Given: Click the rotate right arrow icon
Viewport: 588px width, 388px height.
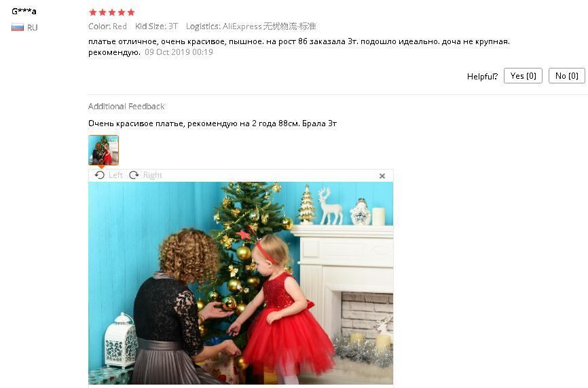Looking at the screenshot, I should click(134, 175).
